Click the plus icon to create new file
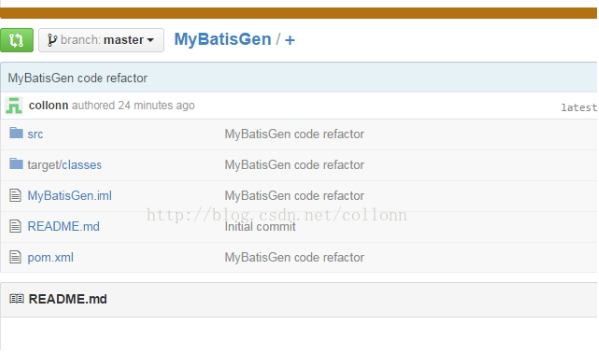 coord(290,40)
